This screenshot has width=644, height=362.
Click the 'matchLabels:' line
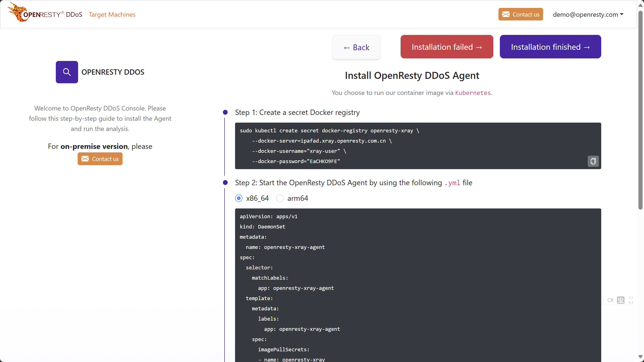pyautogui.click(x=270, y=278)
